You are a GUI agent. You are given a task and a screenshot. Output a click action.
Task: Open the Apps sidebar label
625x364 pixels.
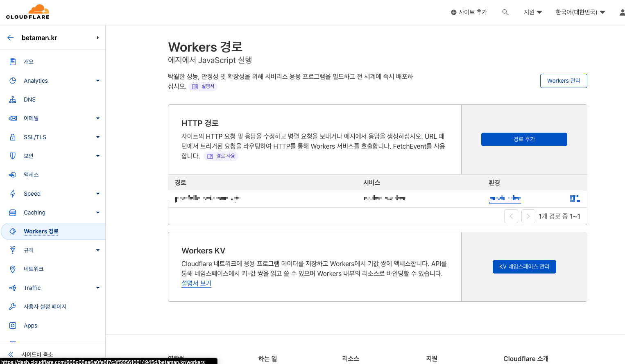30,326
